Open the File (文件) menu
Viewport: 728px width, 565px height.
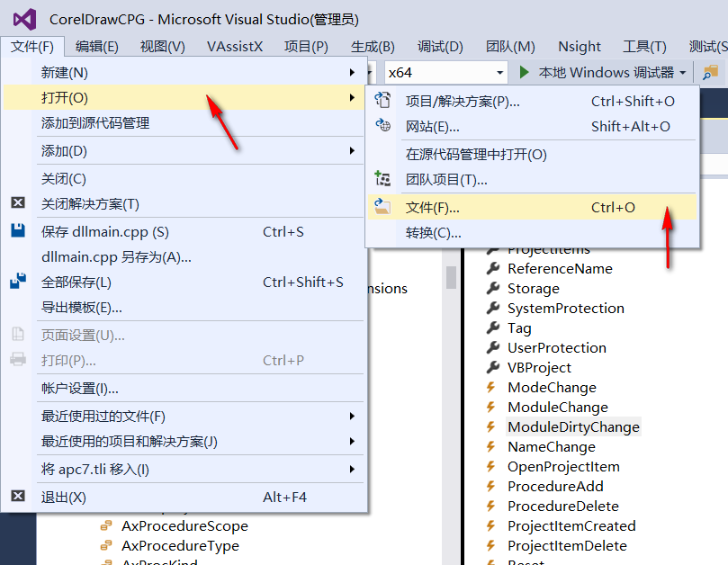tap(32, 47)
